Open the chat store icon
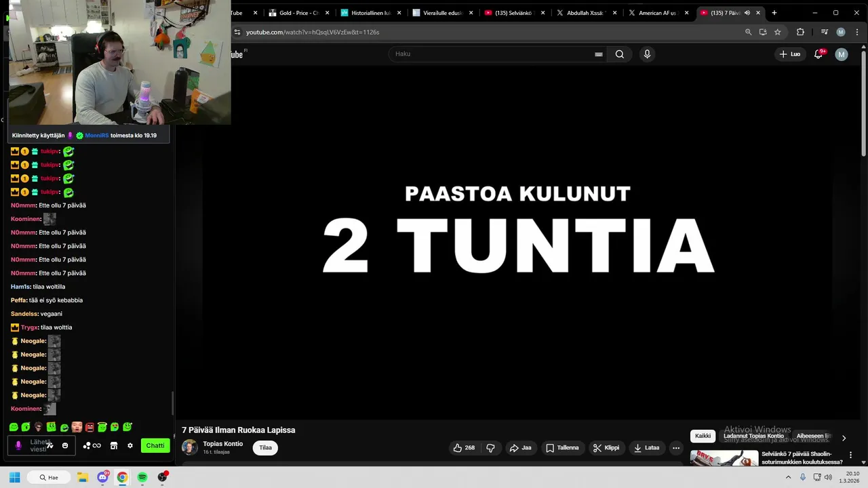Image resolution: width=868 pixels, height=488 pixels. tap(114, 445)
